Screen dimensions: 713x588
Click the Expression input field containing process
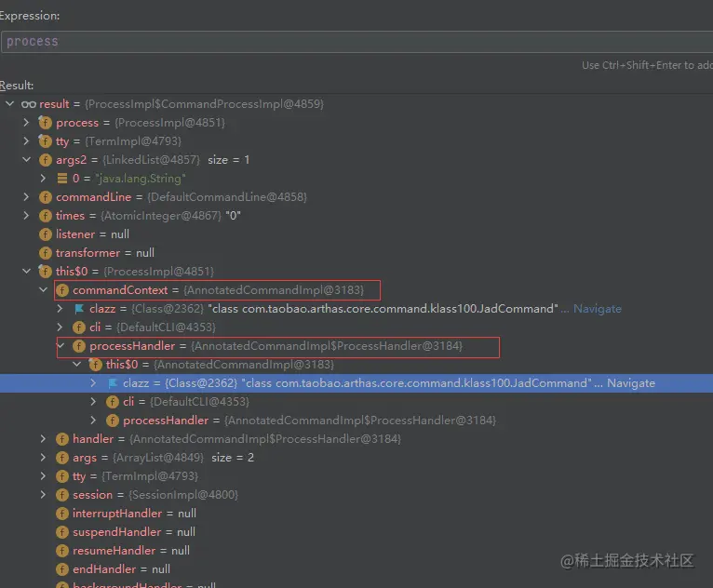coord(356,42)
